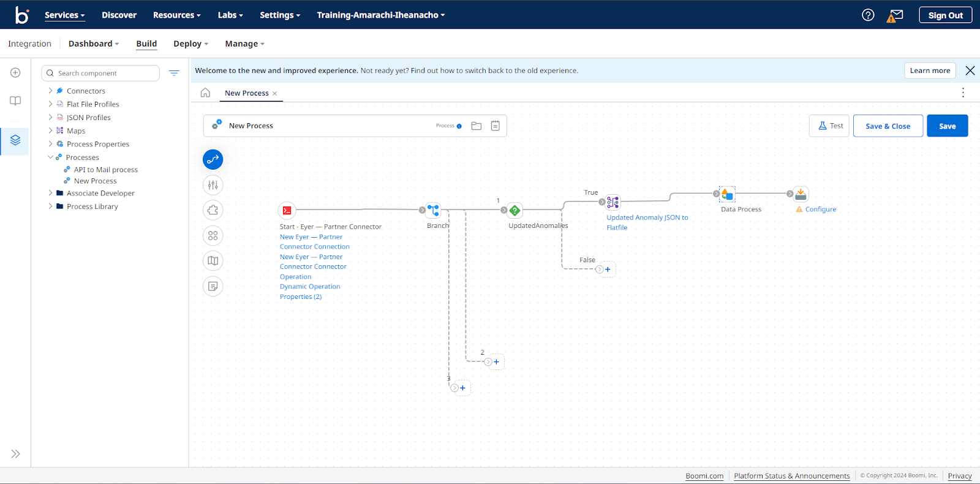Select the component explorer layers icon

pyautogui.click(x=15, y=140)
